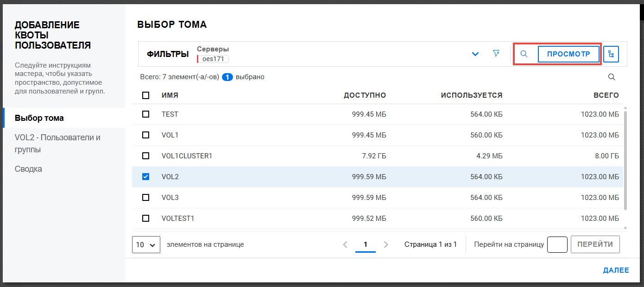Open the Выбор тома wizard step
The width and height of the screenshot is (644, 287).
click(x=39, y=118)
